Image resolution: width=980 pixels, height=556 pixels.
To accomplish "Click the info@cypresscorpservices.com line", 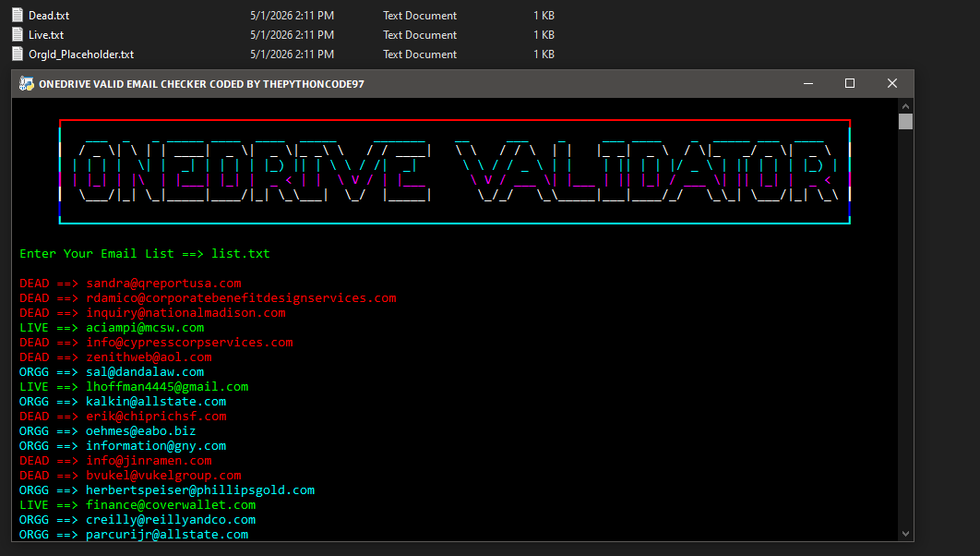I will 156,342.
